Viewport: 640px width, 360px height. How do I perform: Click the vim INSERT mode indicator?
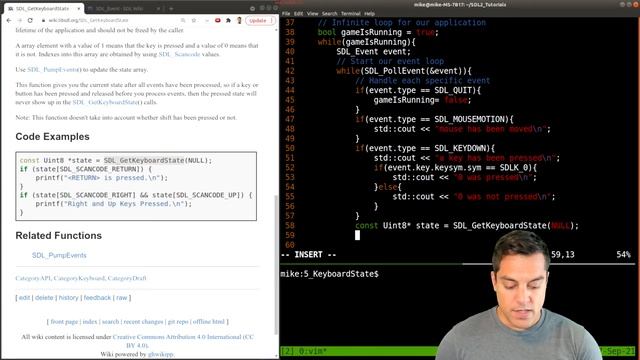[309, 255]
